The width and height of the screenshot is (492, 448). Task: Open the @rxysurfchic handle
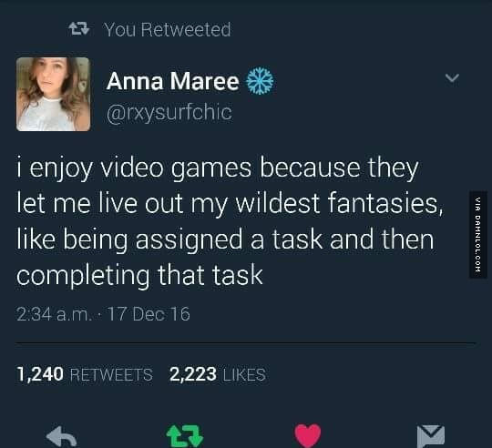pyautogui.click(x=169, y=112)
